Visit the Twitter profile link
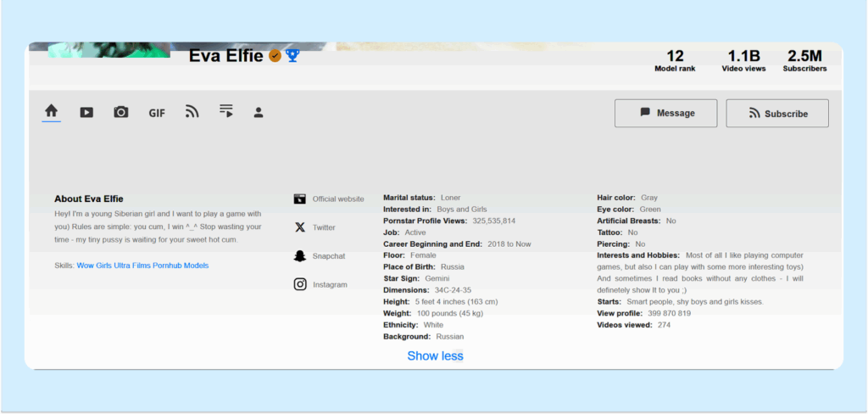The width and height of the screenshot is (868, 414). pos(324,227)
